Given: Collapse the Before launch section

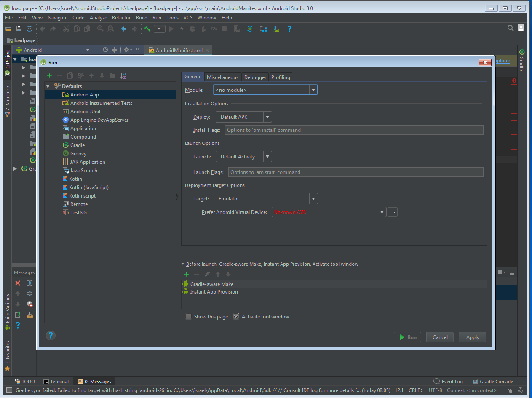Looking at the screenshot, I should click(x=183, y=264).
